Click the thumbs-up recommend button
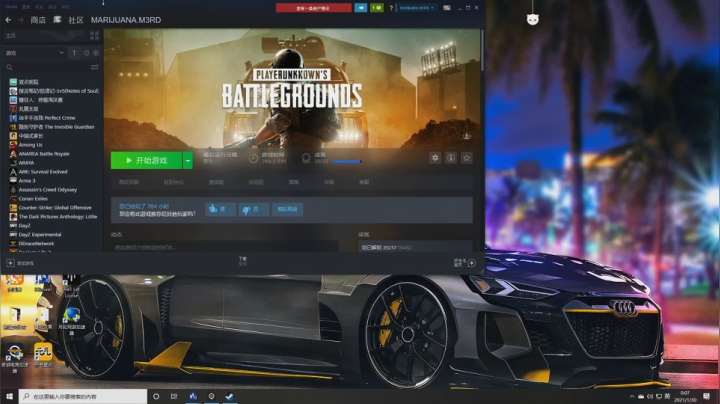 tap(220, 209)
